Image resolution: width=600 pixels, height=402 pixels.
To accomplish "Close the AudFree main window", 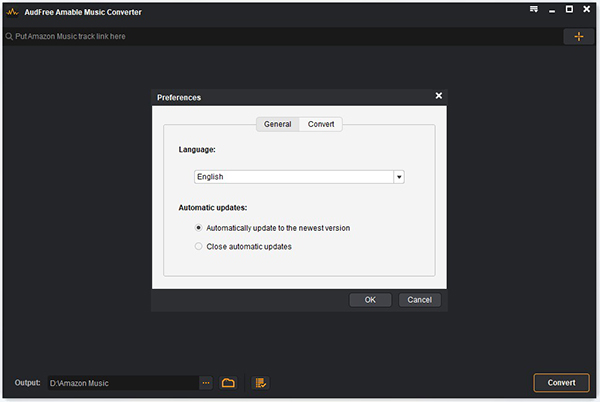I will (587, 9).
